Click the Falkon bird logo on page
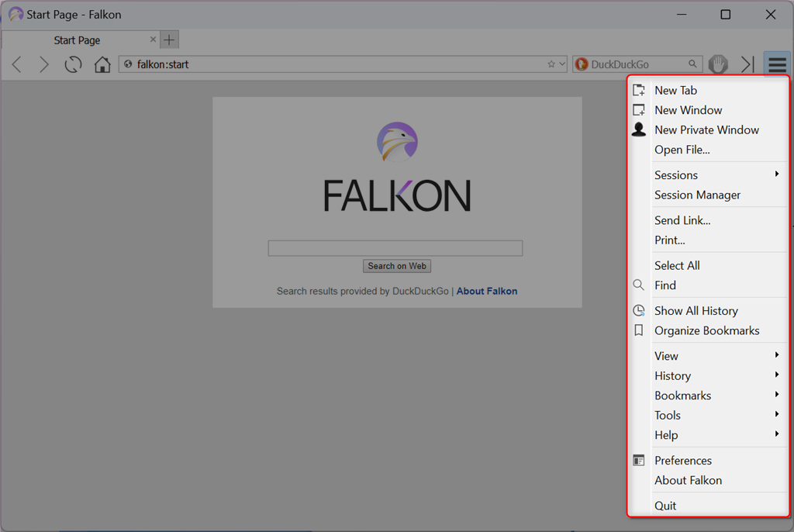This screenshot has width=794, height=532. click(397, 142)
